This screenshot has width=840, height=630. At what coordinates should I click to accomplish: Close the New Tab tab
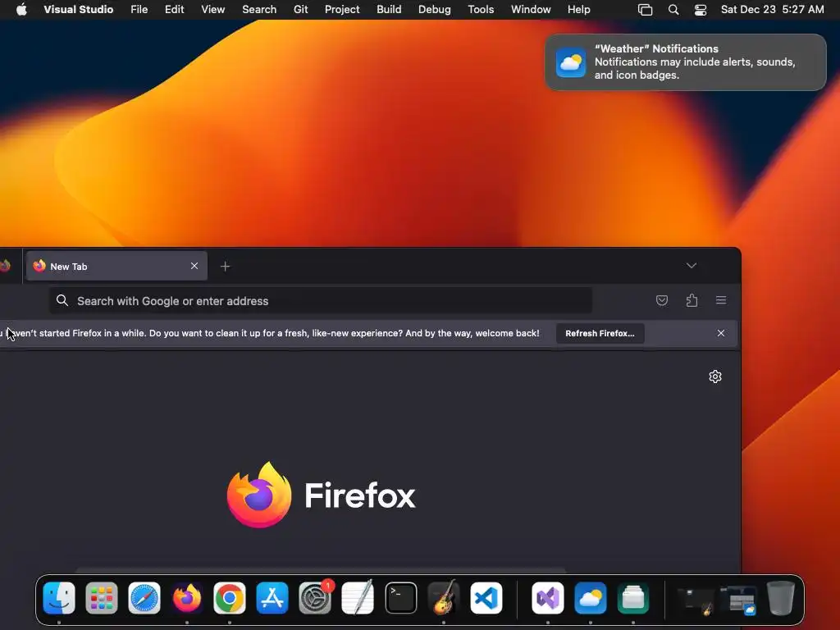coord(194,266)
